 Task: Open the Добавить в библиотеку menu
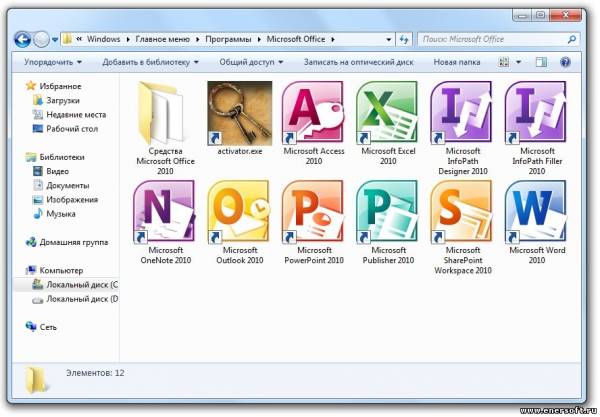pos(150,62)
